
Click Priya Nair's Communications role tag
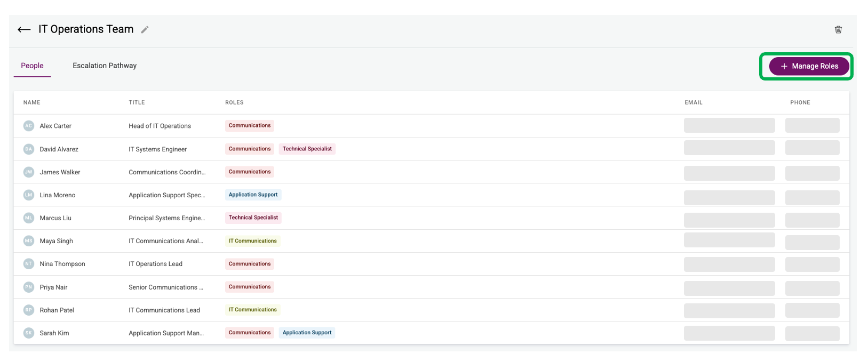pos(250,287)
